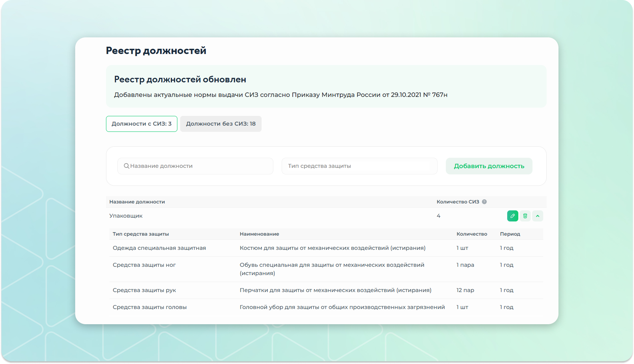Select the Средства защиты ног row
The height and width of the screenshot is (364, 634).
click(x=144, y=265)
